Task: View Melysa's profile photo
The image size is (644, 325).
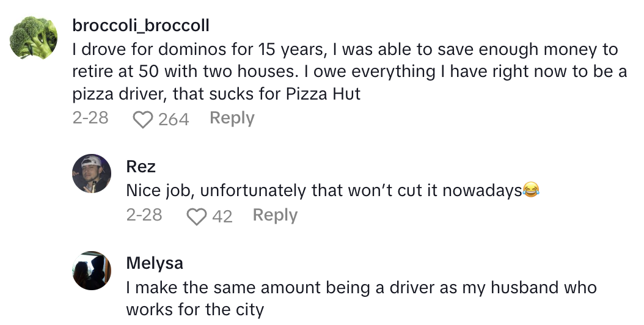Action: click(x=92, y=271)
